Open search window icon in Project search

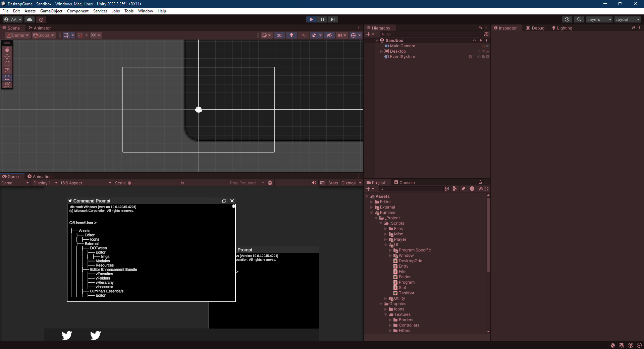pyautogui.click(x=446, y=189)
